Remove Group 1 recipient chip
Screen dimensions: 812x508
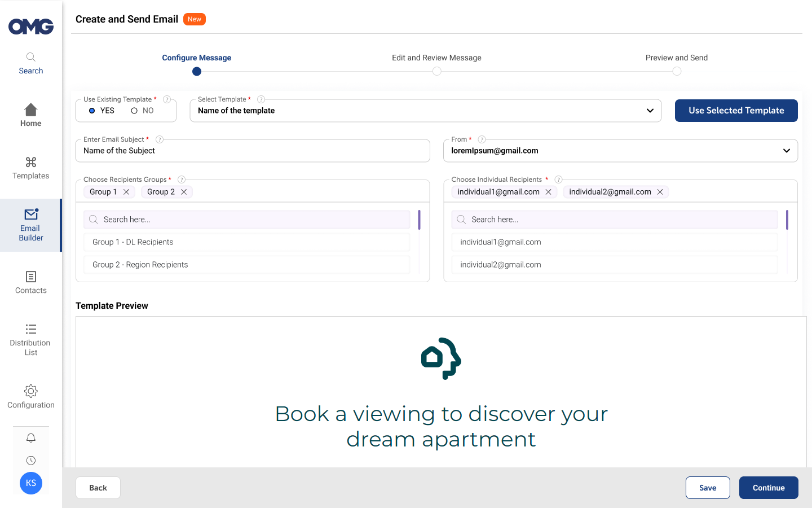(x=126, y=192)
